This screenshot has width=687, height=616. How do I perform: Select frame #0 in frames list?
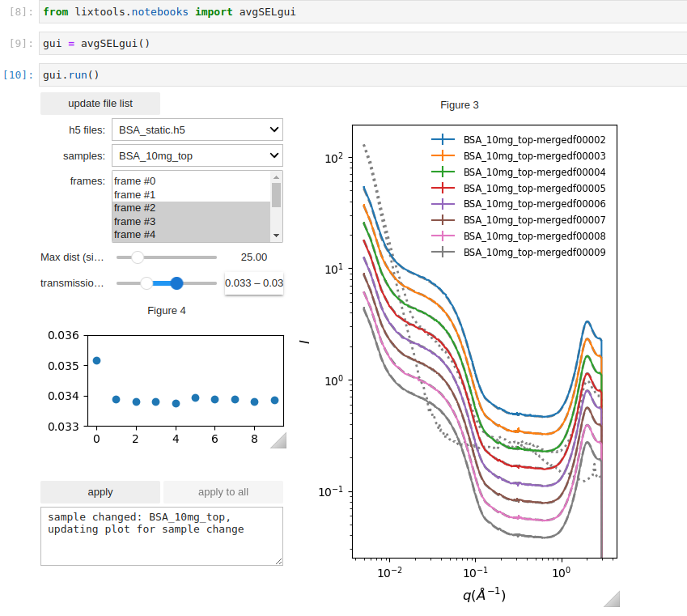[192, 181]
